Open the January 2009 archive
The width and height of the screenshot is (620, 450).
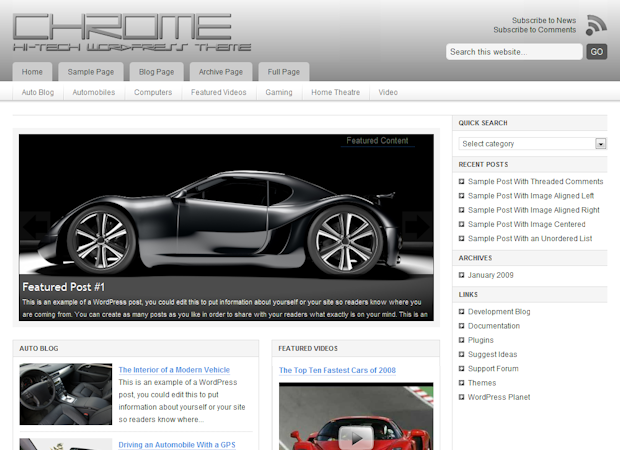point(490,275)
